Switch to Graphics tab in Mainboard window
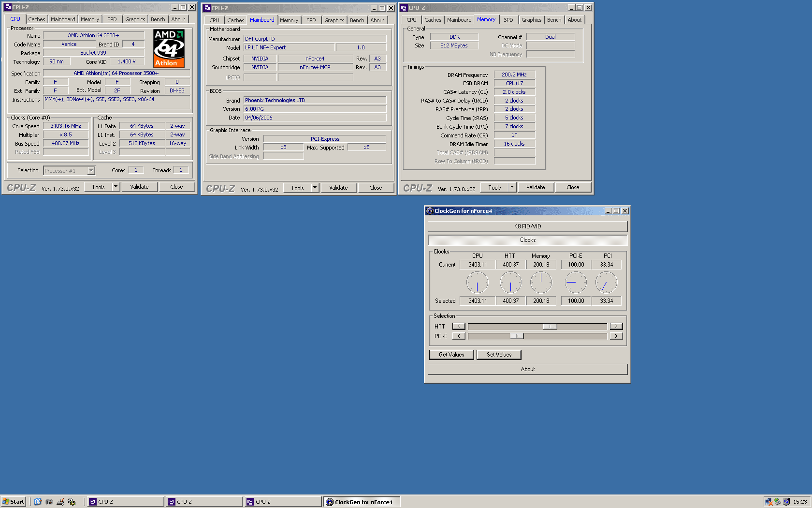Image resolution: width=812 pixels, height=508 pixels. tap(334, 20)
